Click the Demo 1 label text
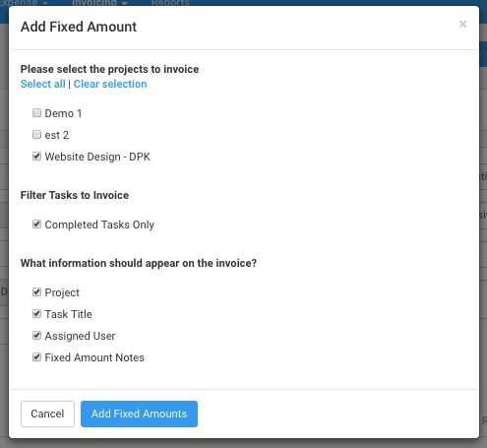This screenshot has width=487, height=448. pos(63,113)
